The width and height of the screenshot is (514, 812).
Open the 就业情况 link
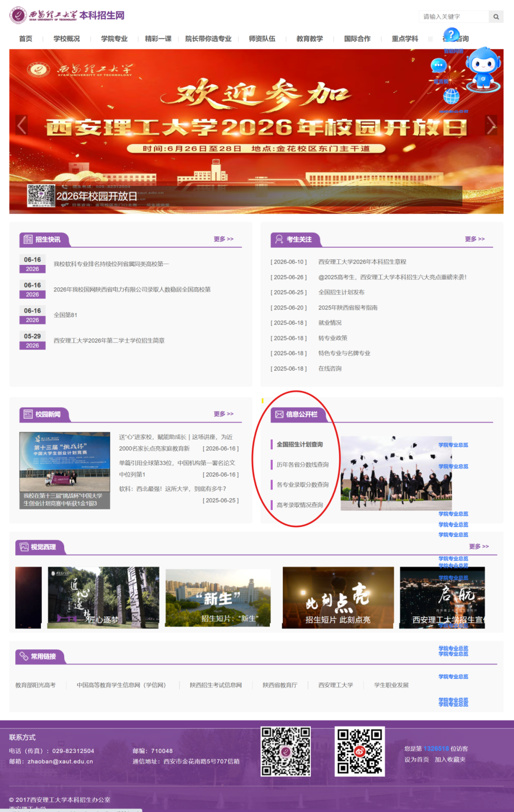coord(330,323)
